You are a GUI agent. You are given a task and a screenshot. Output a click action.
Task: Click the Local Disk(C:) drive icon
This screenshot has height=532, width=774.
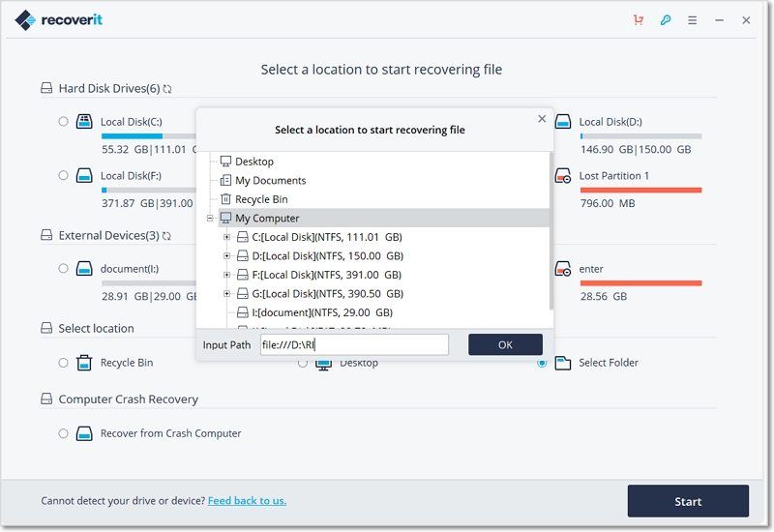84,122
